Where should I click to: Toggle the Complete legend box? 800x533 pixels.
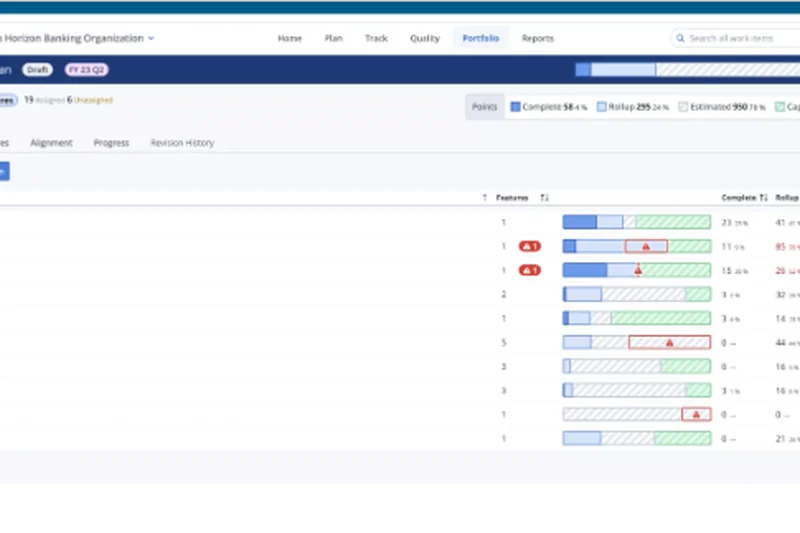(516, 107)
